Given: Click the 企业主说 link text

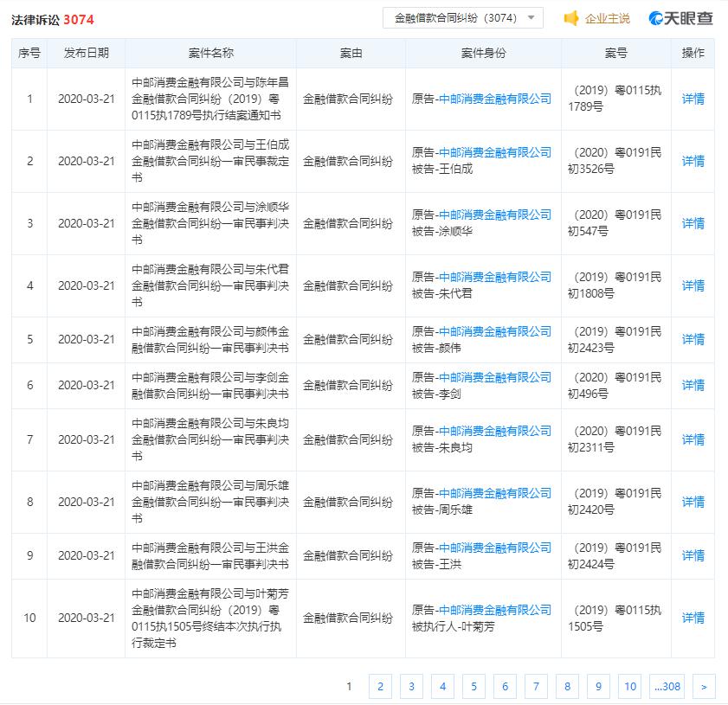Looking at the screenshot, I should point(607,18).
